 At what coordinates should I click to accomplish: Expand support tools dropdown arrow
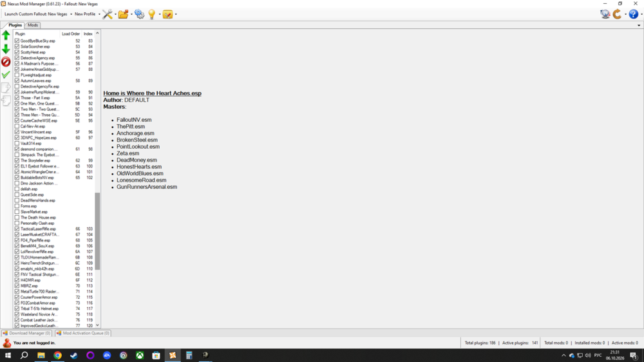click(176, 14)
